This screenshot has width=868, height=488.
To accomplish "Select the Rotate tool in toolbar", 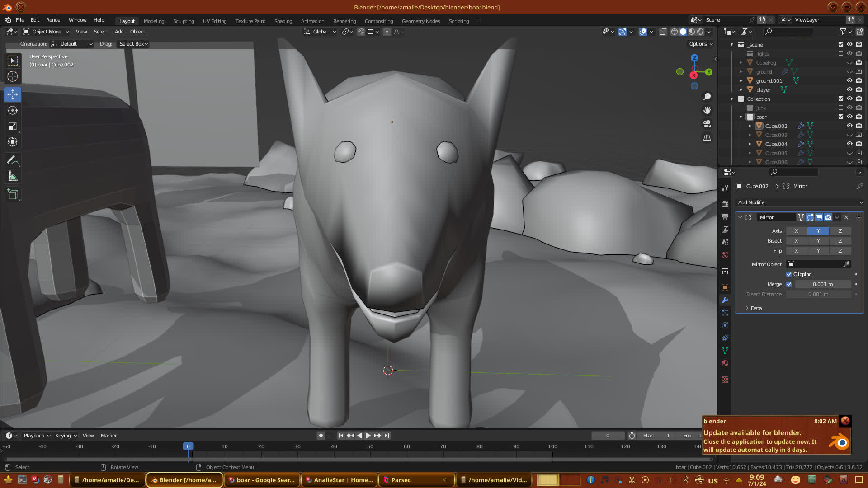I will tap(13, 110).
